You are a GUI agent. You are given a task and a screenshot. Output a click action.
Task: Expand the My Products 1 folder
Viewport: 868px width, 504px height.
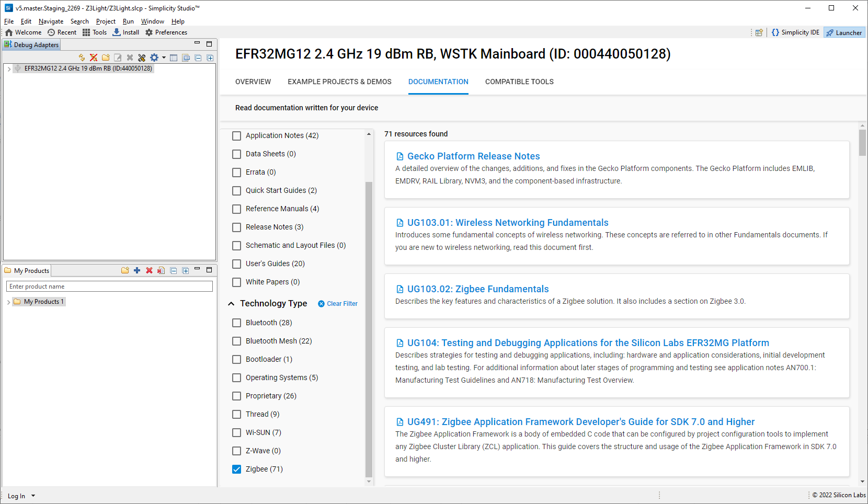9,302
